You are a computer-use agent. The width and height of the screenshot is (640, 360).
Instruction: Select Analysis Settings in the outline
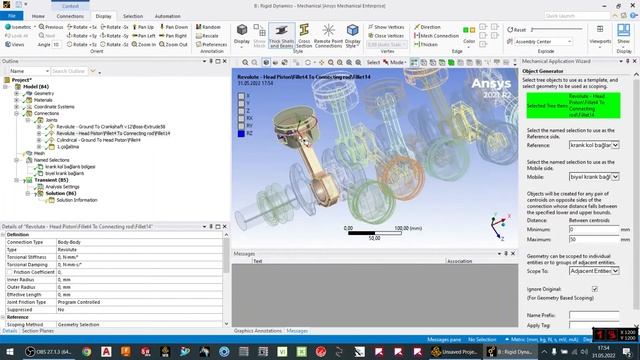pyautogui.click(x=62, y=187)
